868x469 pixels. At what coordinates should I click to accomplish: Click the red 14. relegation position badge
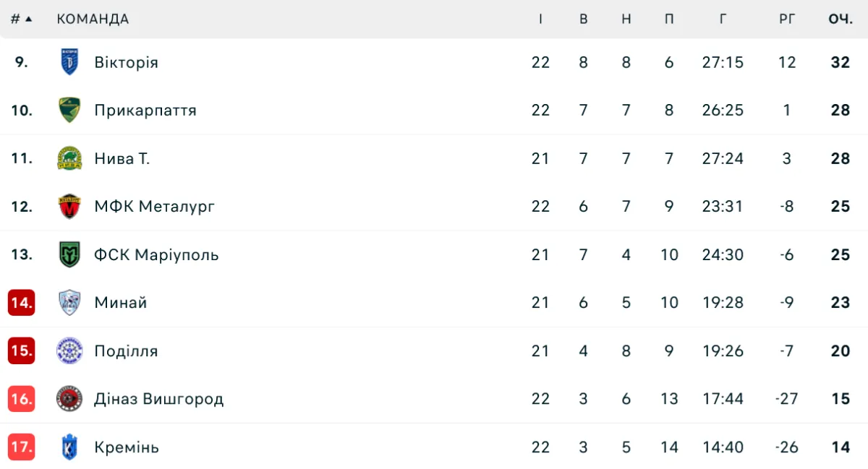pyautogui.click(x=22, y=303)
